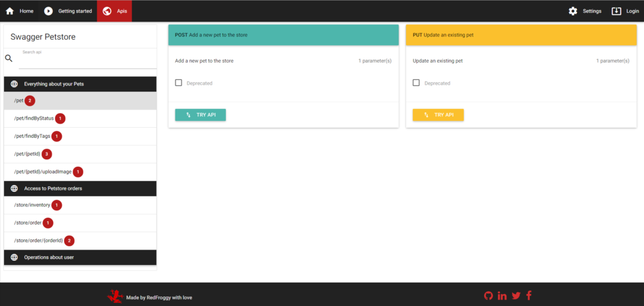Click the POST Add a new pet header
Screen dimensions: 644x306
tap(284, 35)
